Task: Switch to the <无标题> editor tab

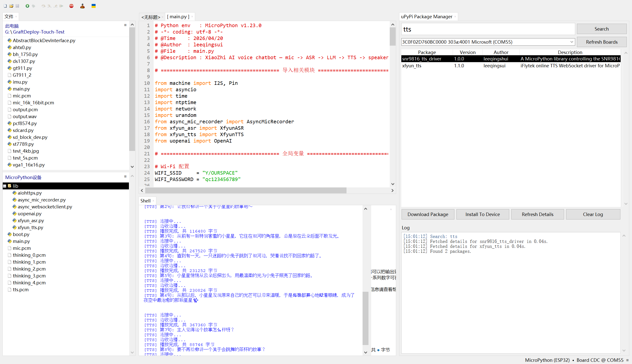Action: coord(151,17)
